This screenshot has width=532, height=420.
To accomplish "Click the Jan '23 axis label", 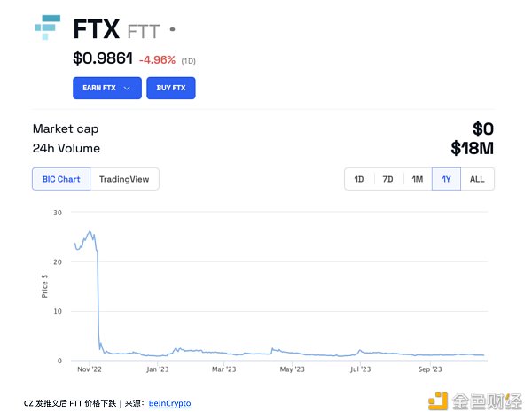I will (157, 369).
